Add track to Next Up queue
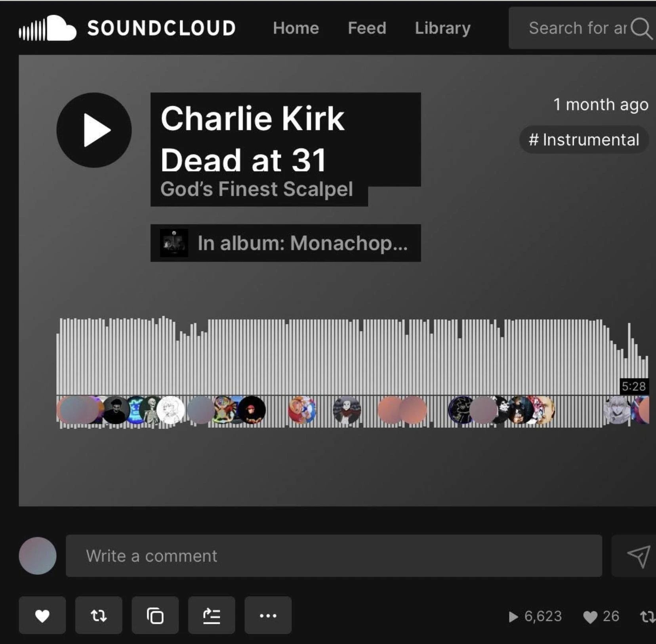 coord(212,615)
